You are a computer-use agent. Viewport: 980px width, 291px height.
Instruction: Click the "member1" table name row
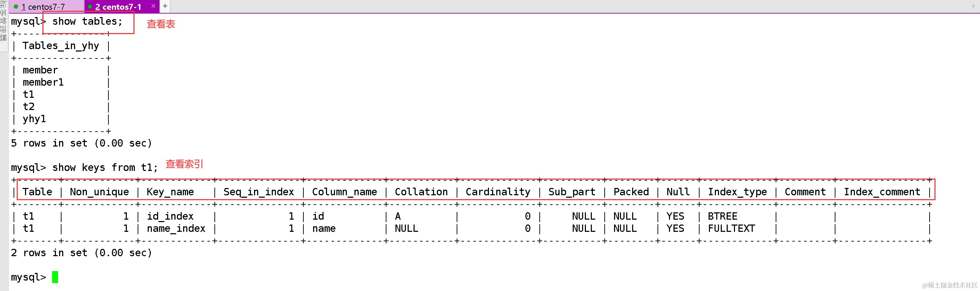[x=43, y=82]
